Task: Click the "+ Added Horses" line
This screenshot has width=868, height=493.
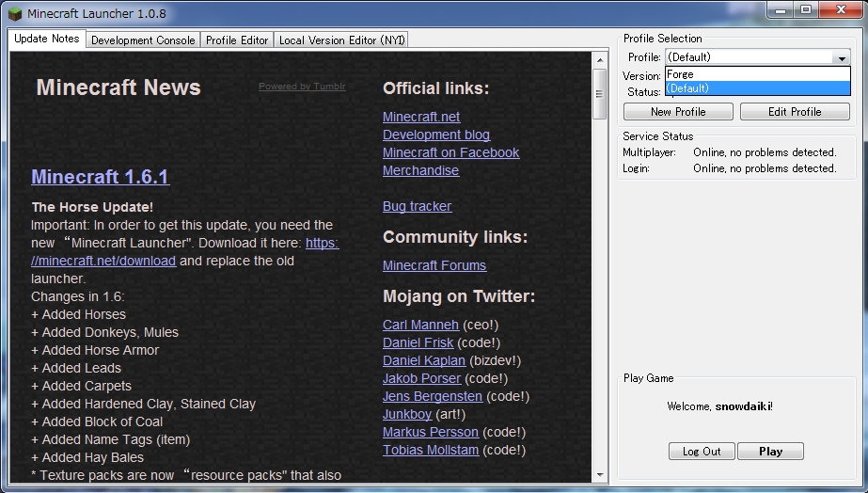Action: (x=79, y=314)
